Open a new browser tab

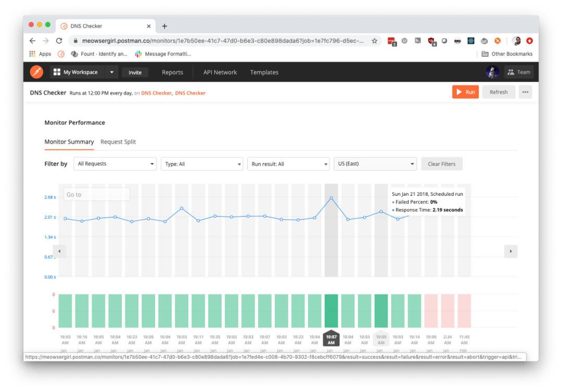tap(164, 26)
